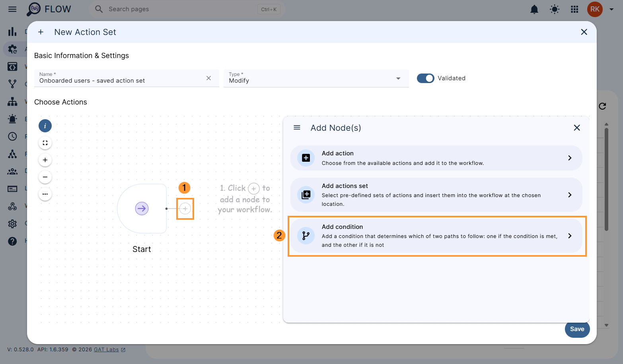Open the settings gear sidebar icon
The width and height of the screenshot is (623, 364).
pyautogui.click(x=12, y=224)
